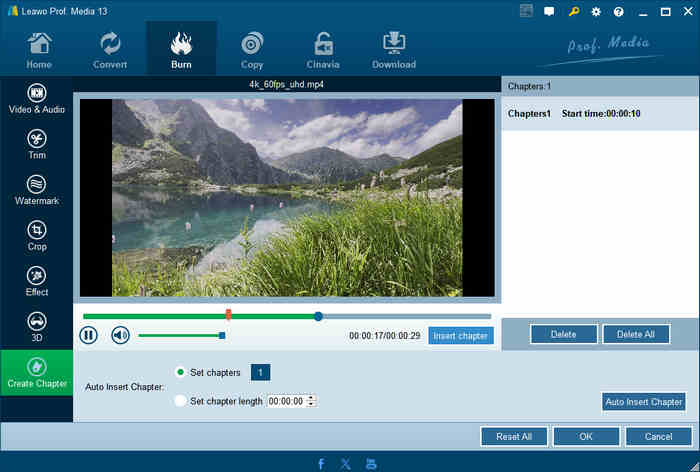Open the Watermark tool
The image size is (700, 472).
pos(37,191)
